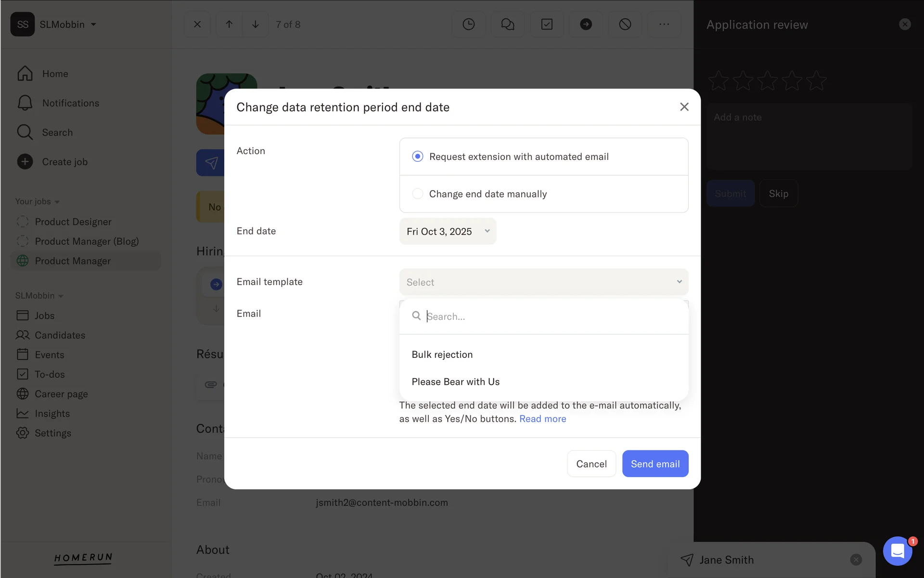Choose the Bulk rejection template
This screenshot has height=578, width=924.
coord(442,355)
